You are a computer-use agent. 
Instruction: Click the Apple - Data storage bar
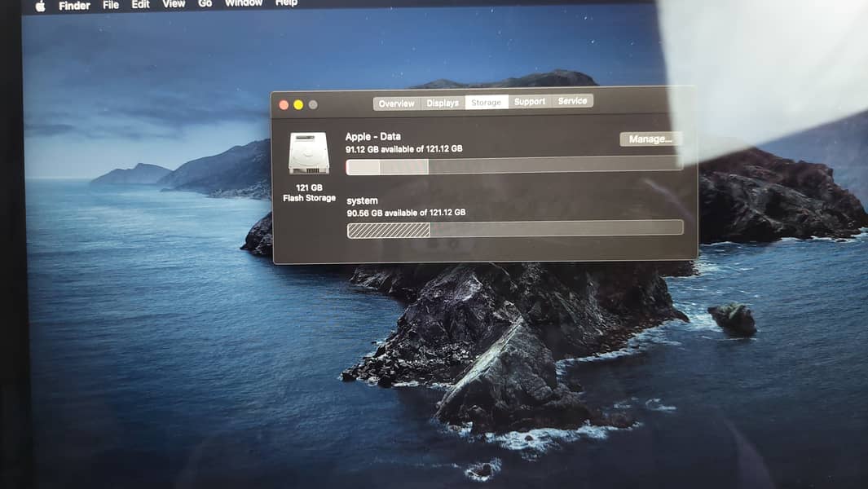pos(513,165)
